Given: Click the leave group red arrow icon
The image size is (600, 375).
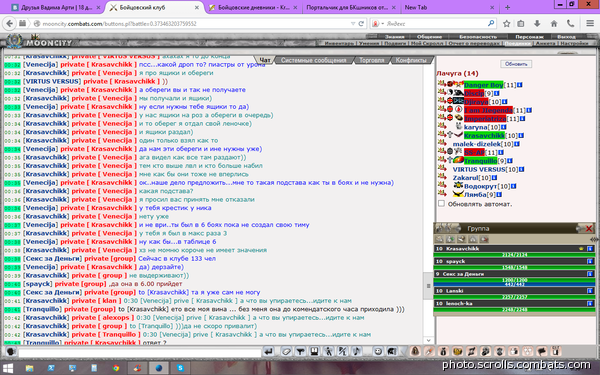Looking at the screenshot, I should 484,239.
